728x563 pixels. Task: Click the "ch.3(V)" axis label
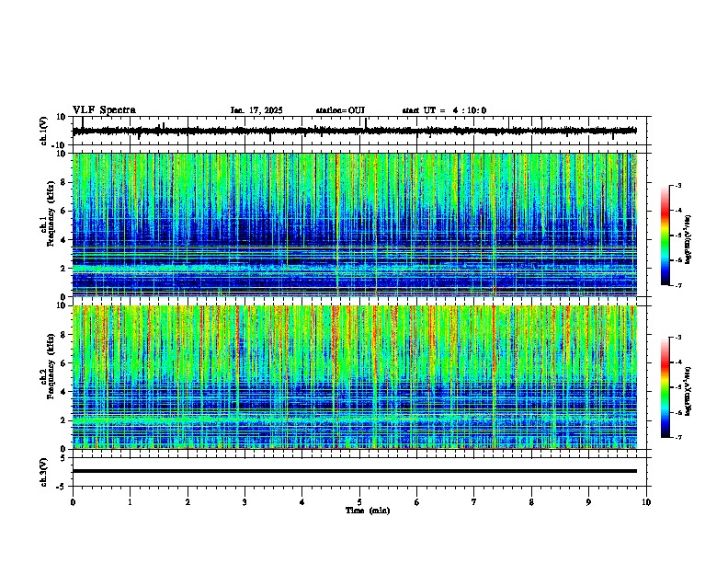(x=44, y=472)
